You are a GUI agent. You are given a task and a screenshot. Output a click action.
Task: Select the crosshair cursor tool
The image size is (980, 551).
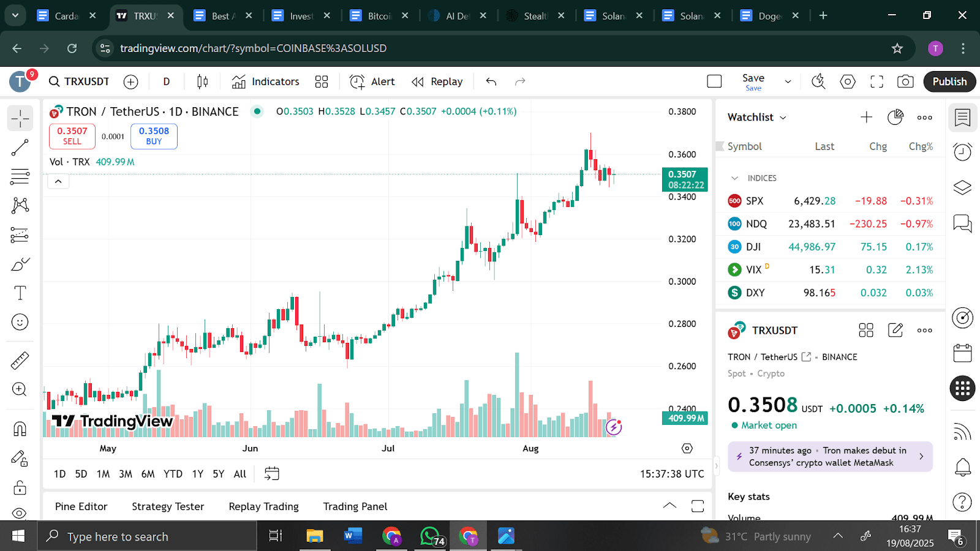tap(20, 118)
